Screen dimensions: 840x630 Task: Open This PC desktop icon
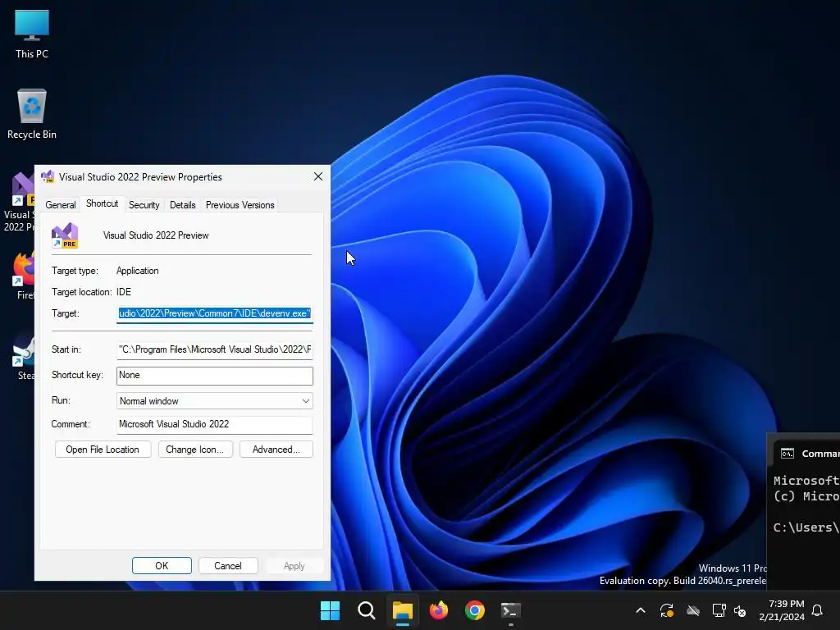point(32,34)
